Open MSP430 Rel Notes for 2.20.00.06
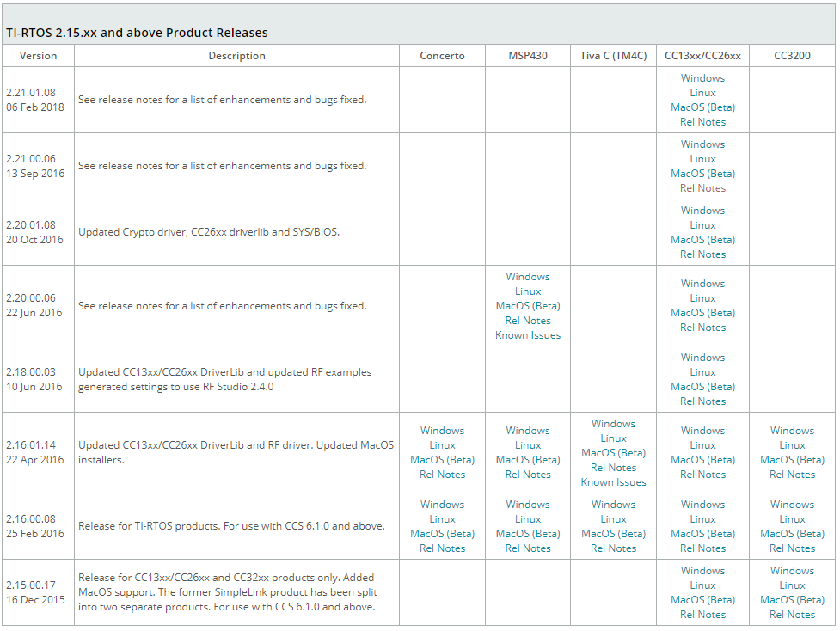 pos(528,321)
